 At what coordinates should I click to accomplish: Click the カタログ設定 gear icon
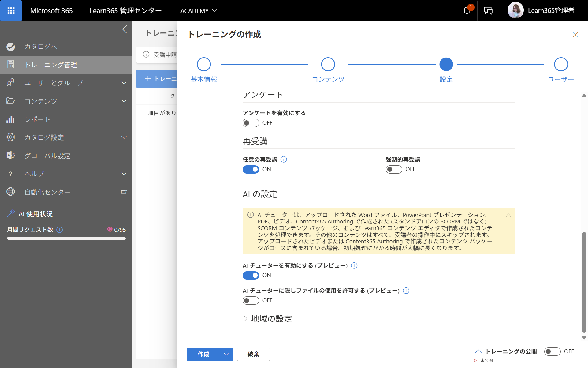[x=11, y=137]
